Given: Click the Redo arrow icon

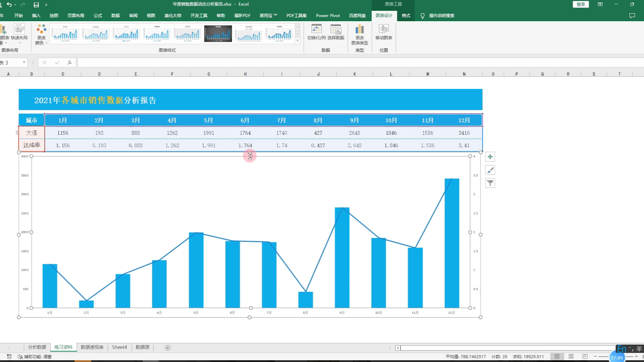Looking at the screenshot, I should coord(23,4).
